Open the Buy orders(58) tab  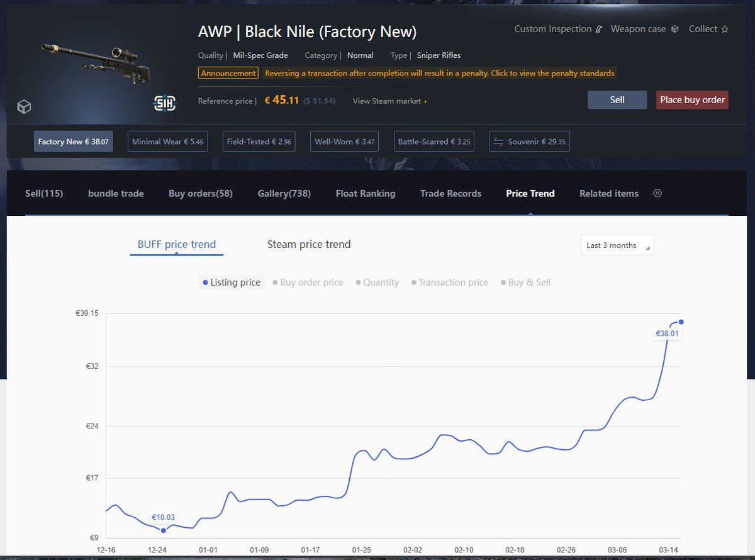201,193
